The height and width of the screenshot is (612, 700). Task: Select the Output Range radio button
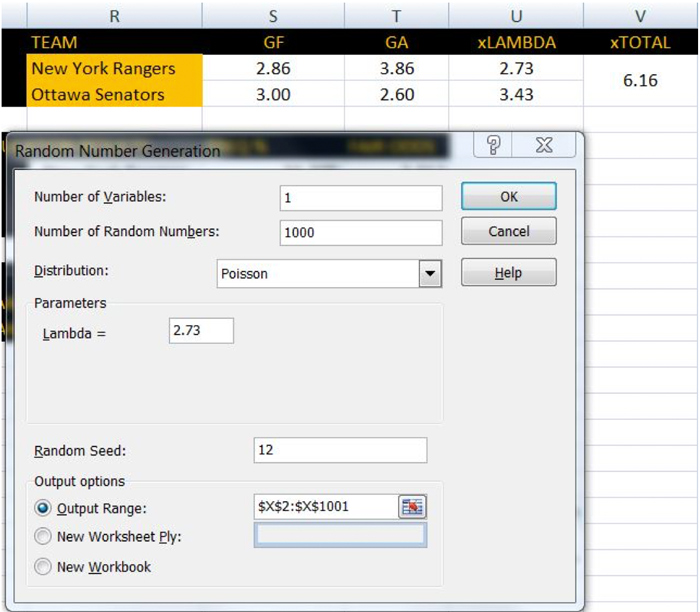coord(43,508)
